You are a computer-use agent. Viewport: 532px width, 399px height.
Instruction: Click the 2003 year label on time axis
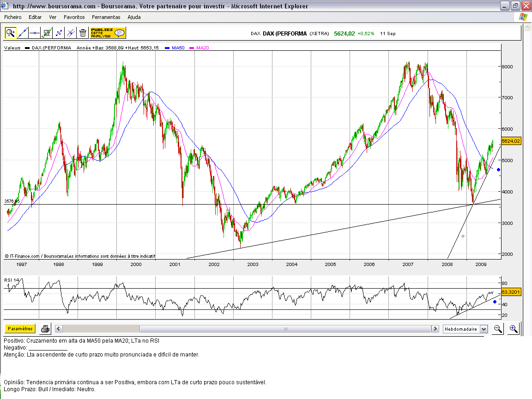[253, 264]
